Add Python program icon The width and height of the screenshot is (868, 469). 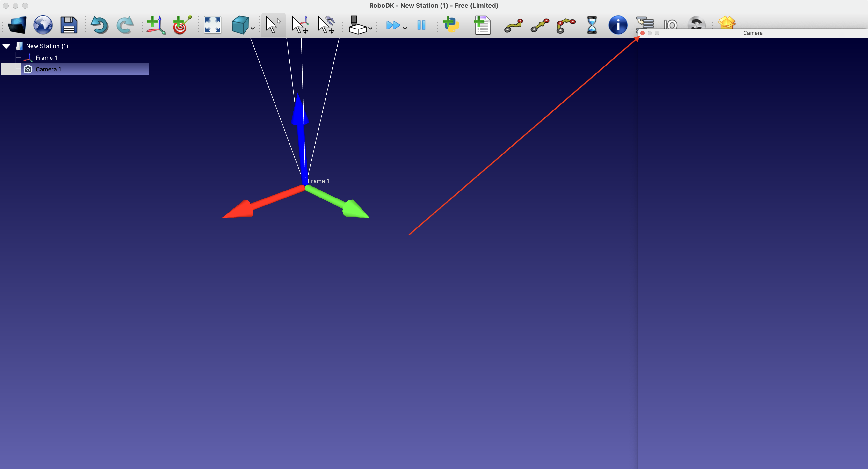[x=451, y=25]
